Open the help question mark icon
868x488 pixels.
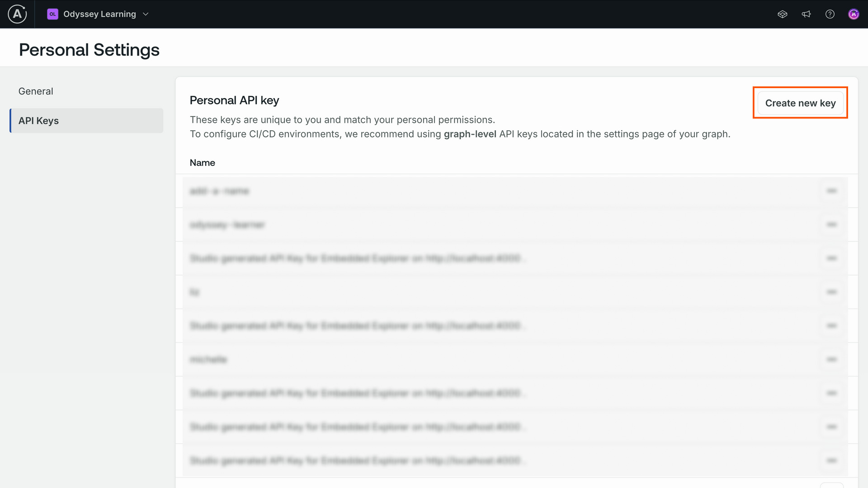pos(830,14)
